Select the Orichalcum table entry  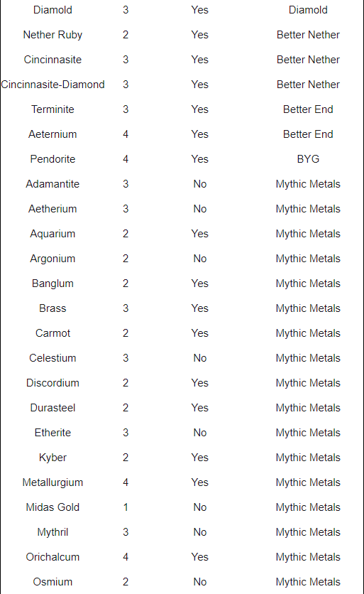(x=53, y=557)
